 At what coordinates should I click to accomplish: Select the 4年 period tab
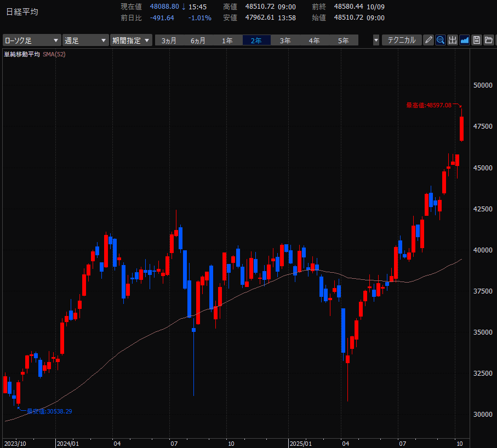(315, 41)
